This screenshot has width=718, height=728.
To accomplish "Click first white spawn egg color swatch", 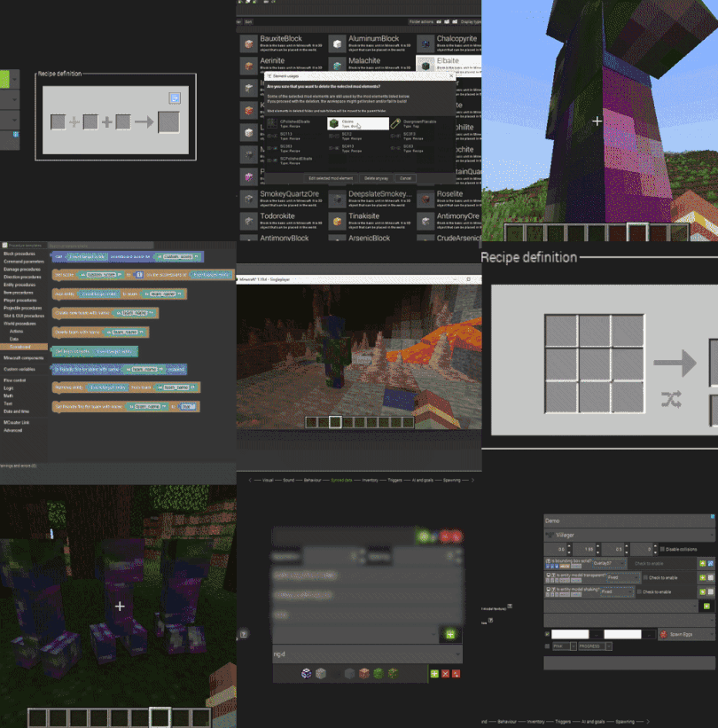I will point(570,634).
